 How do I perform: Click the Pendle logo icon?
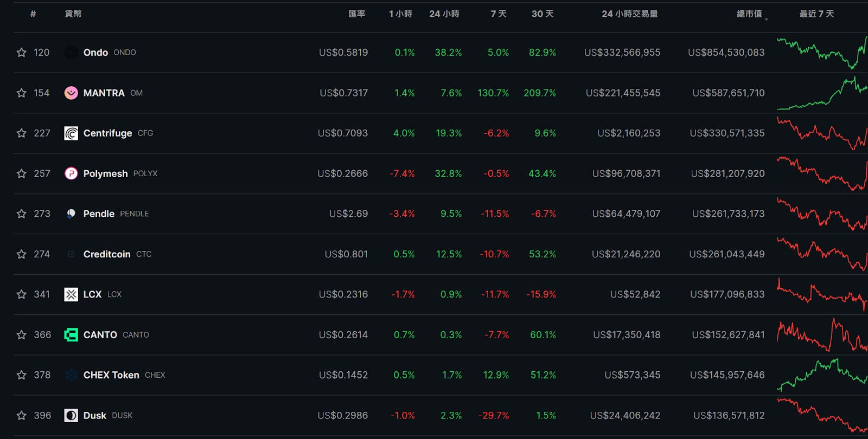coord(71,214)
